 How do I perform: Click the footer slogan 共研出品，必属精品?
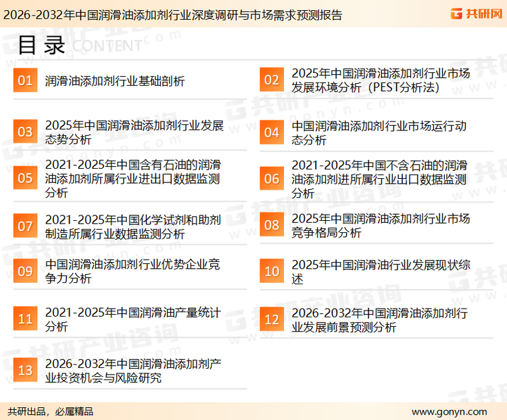click(x=51, y=412)
